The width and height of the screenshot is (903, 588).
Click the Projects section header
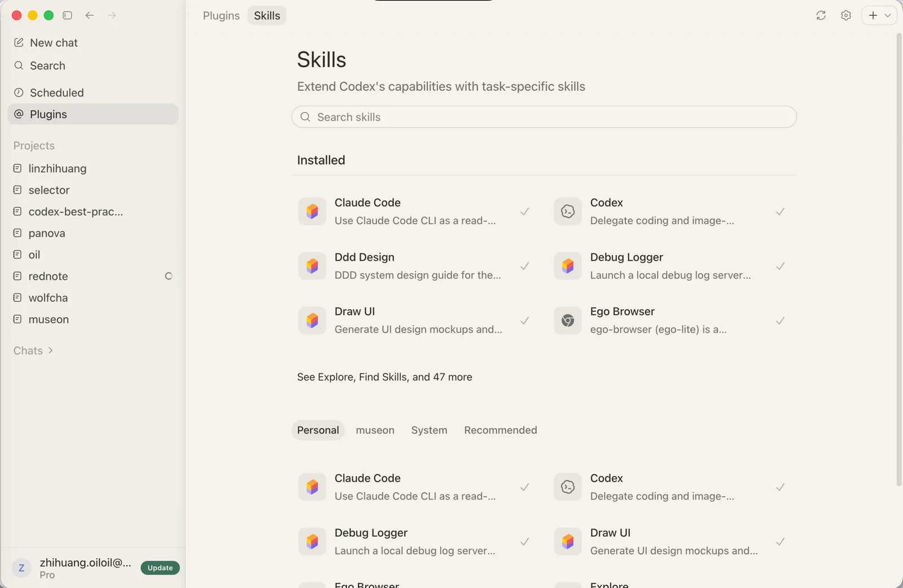(34, 146)
